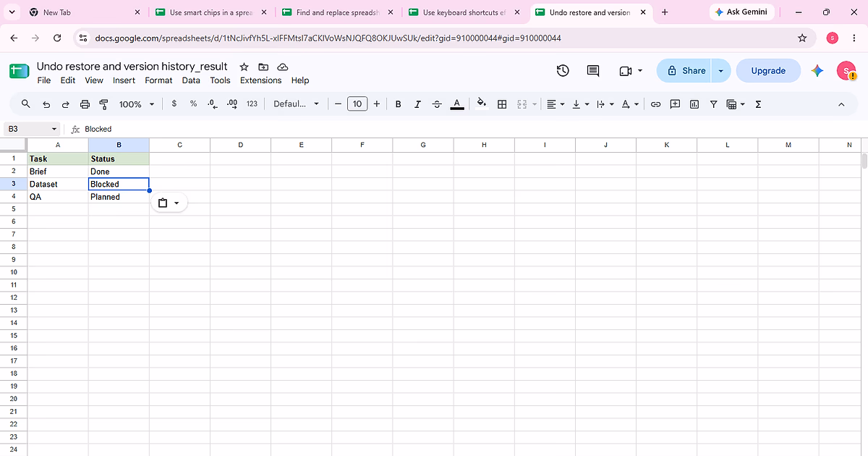
Task: Toggle italic formatting
Action: pyautogui.click(x=417, y=104)
